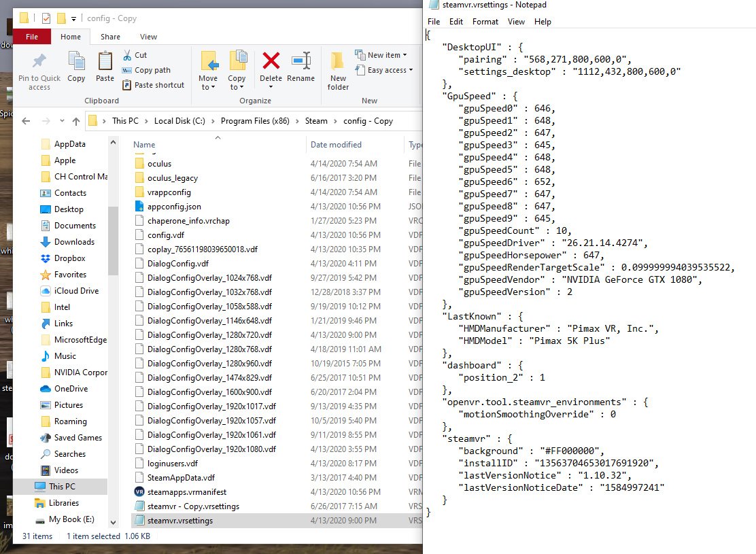This screenshot has width=756, height=554.
Task: Open the New item dropdown
Action: (381, 55)
